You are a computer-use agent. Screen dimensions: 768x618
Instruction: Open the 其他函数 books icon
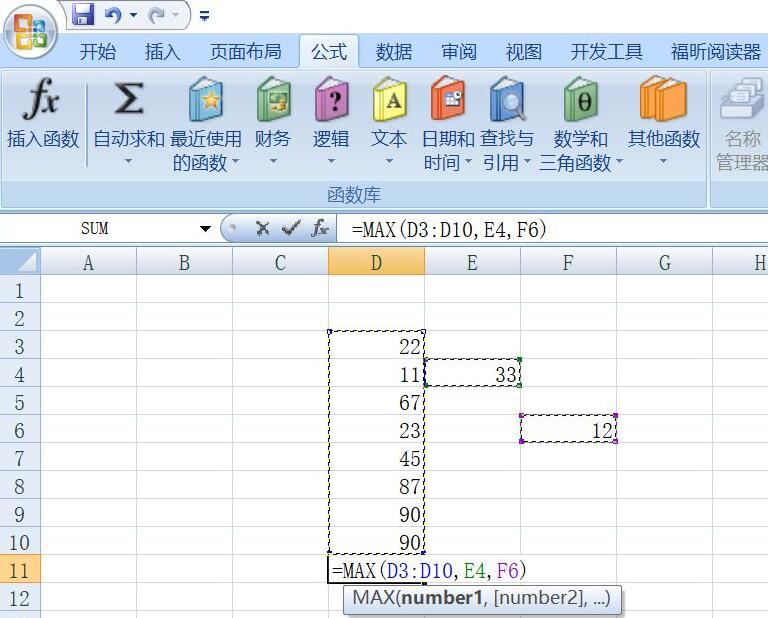663,99
